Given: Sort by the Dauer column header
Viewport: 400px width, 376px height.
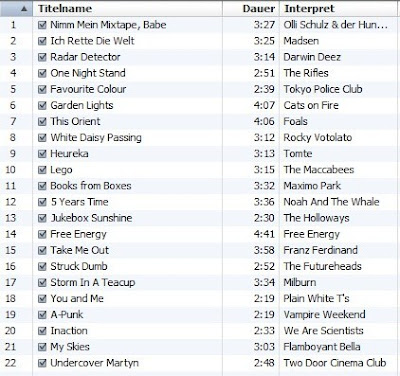Looking at the screenshot, I should coord(251,9).
